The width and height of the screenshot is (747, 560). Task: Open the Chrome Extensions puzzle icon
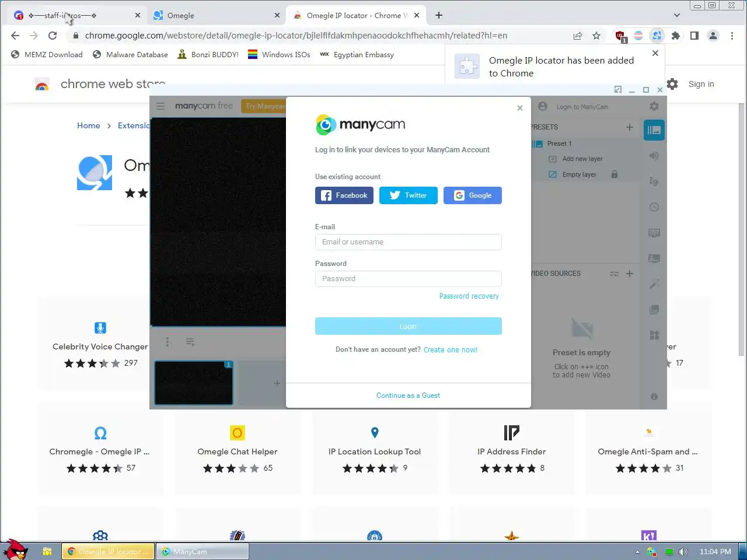[x=676, y=36]
